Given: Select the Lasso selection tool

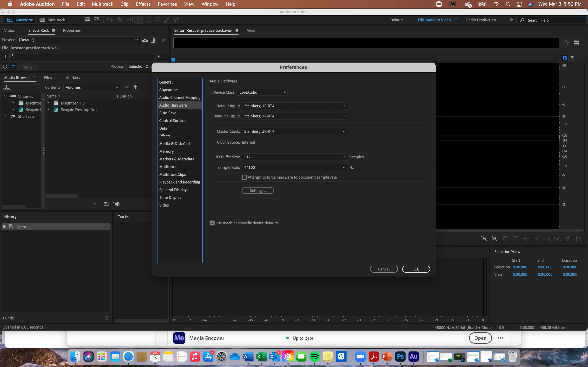Looking at the screenshot, I should (157, 20).
